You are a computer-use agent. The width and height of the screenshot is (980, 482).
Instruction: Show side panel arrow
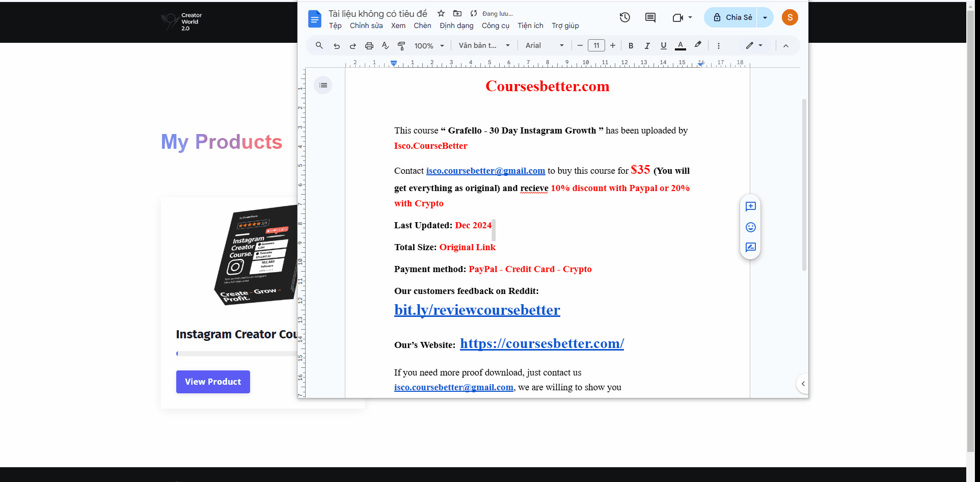click(x=803, y=384)
